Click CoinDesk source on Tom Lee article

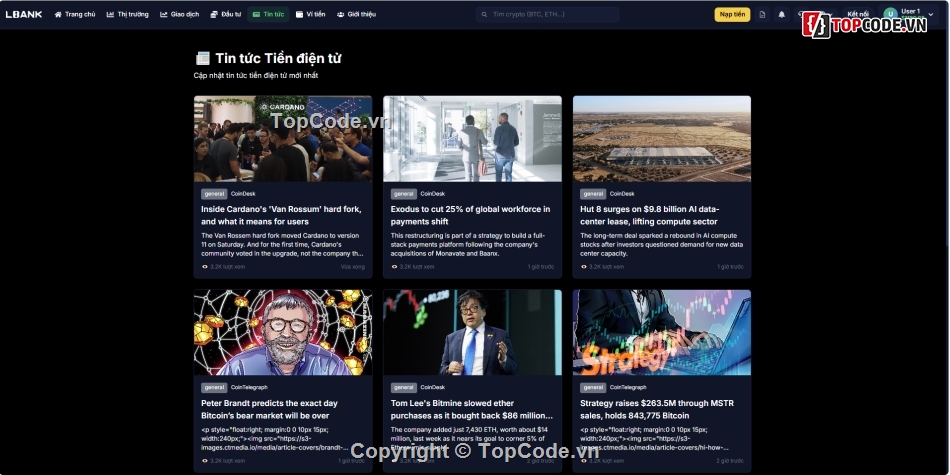click(x=433, y=388)
